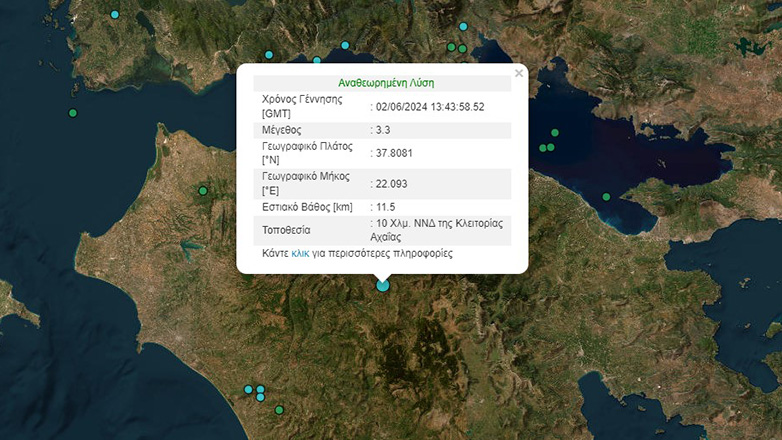Select the green marker in the open sea at far left
The height and width of the screenshot is (440, 782).
(73, 113)
